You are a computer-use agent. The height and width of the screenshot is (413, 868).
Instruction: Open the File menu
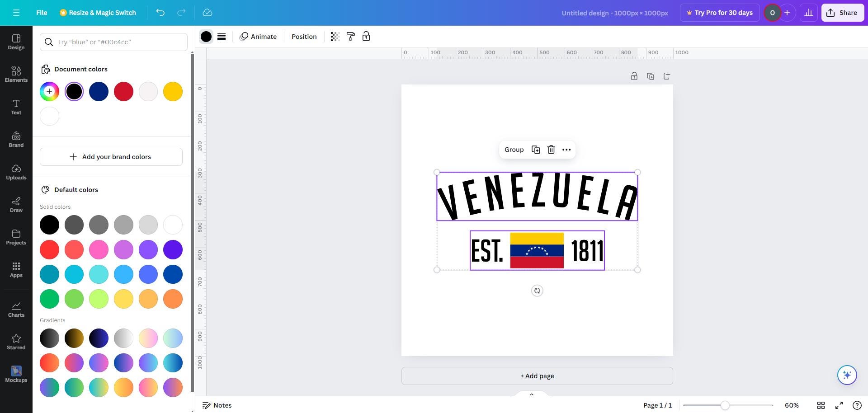(x=41, y=12)
